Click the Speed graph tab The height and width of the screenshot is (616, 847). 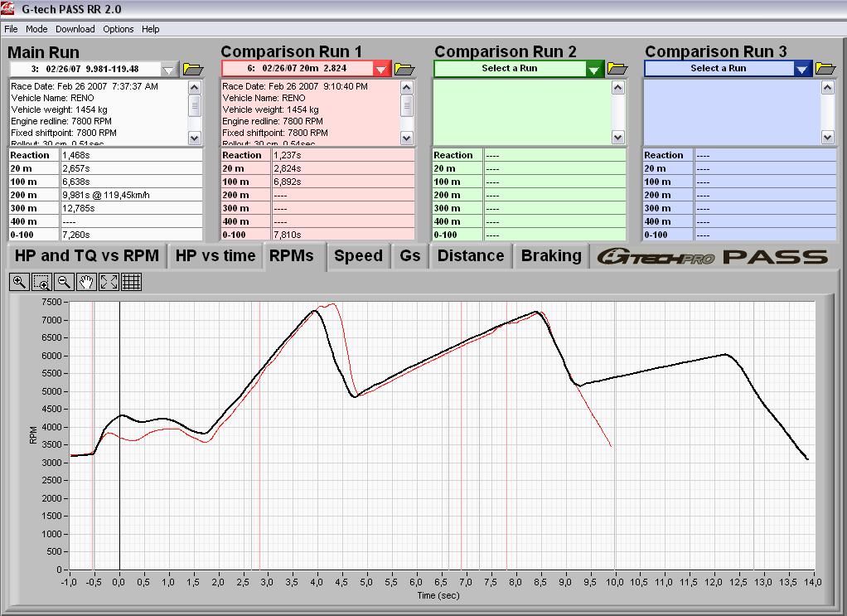pos(358,256)
